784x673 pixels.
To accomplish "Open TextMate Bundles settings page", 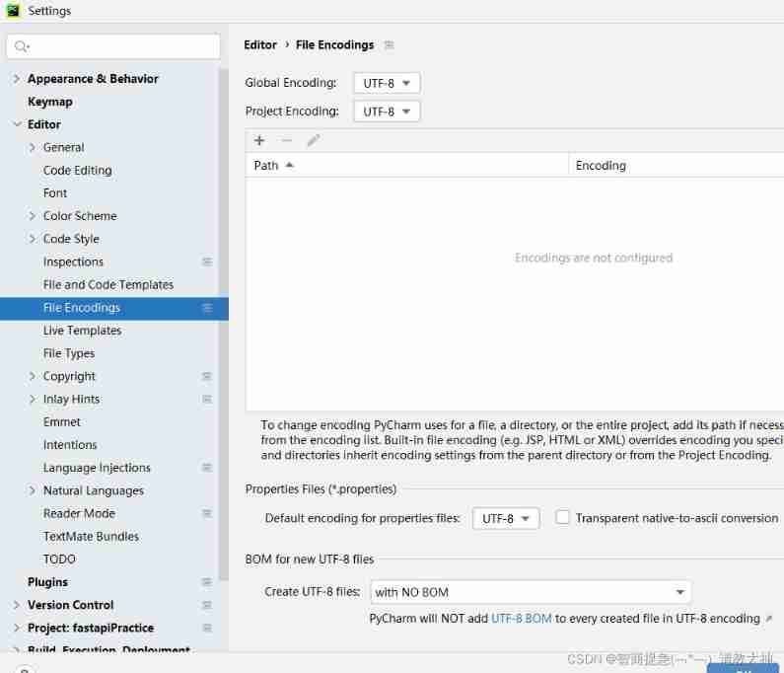I will pos(91,537).
